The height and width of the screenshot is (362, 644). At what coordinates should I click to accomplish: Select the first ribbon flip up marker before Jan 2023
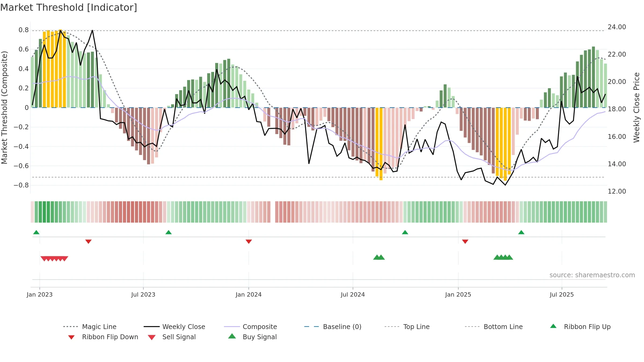pyautogui.click(x=36, y=232)
